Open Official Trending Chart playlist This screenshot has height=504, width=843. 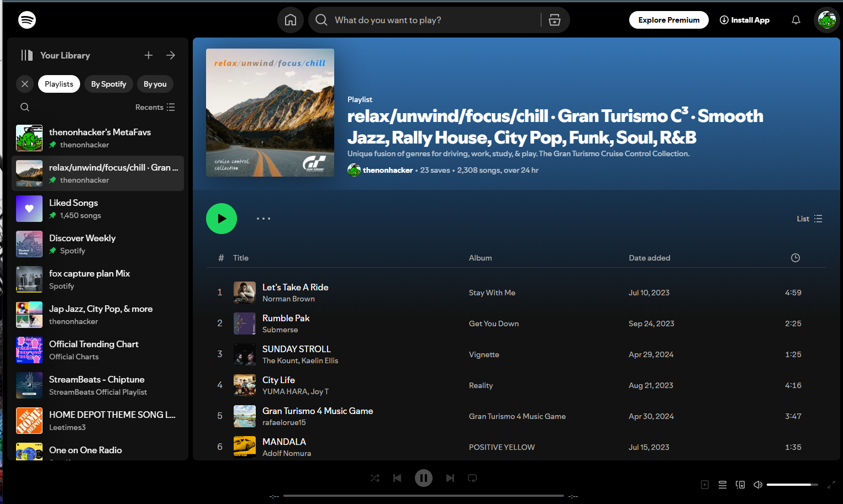(98, 350)
